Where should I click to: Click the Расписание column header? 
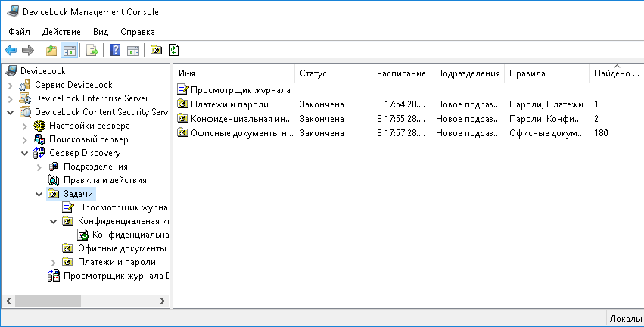(401, 73)
